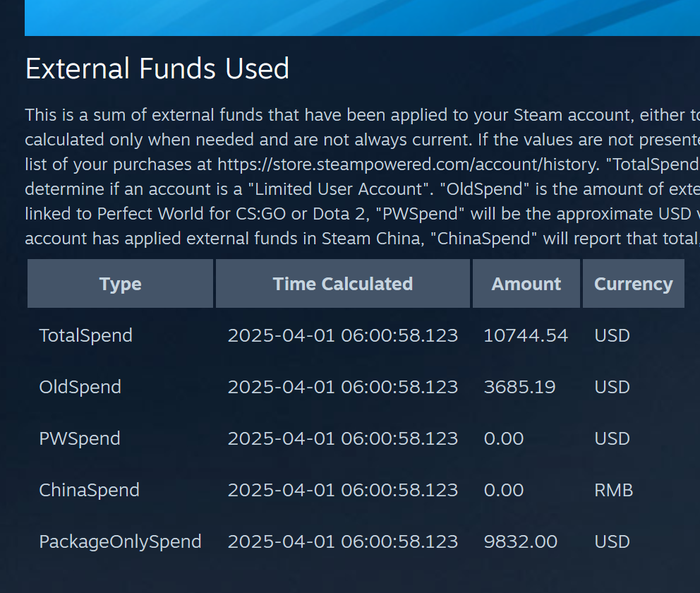Viewport: 700px width, 593px height.
Task: Click the ChinaSpend 0.00 amount
Action: point(503,490)
